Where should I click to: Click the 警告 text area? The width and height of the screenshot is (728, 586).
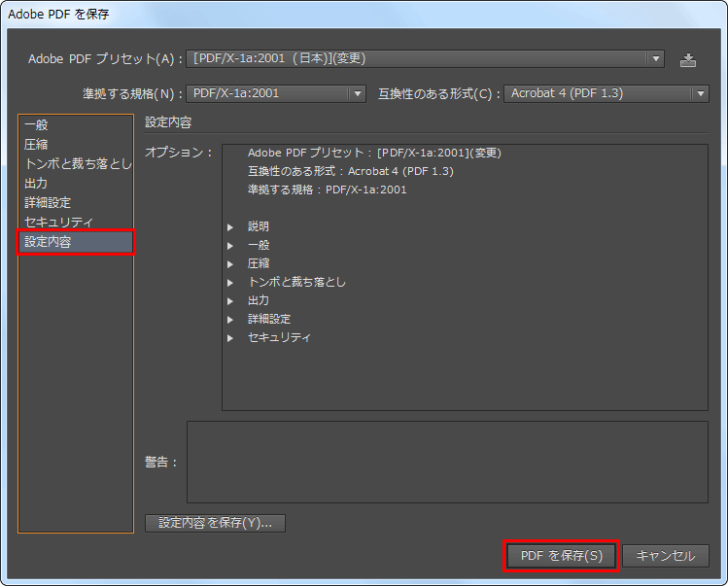(447, 462)
